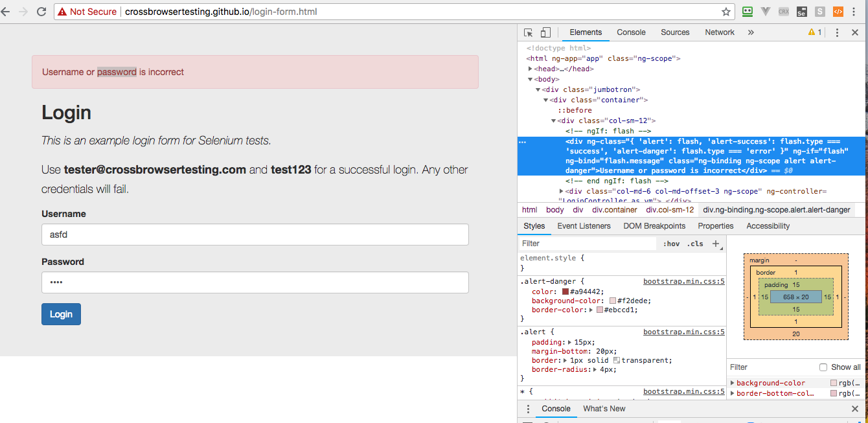Viewport: 868px width, 423px height.
Task: Activate the inspect element picker tool
Action: (529, 32)
